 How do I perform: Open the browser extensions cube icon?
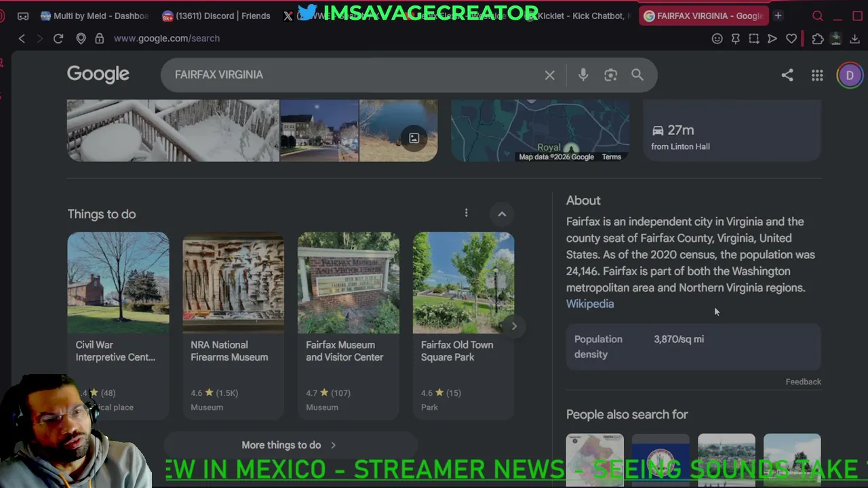point(818,39)
